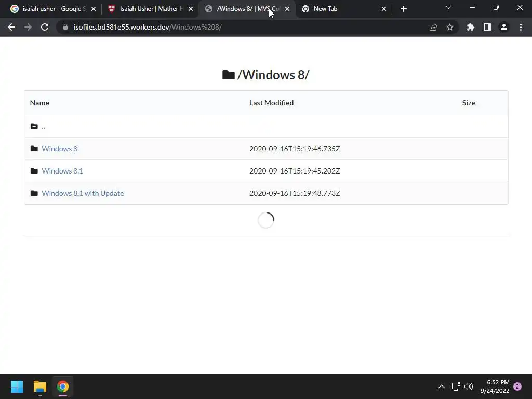532x399 pixels.
Task: Click the timestamp 2020-09-16T15:19:45.202Z
Action: (295, 171)
